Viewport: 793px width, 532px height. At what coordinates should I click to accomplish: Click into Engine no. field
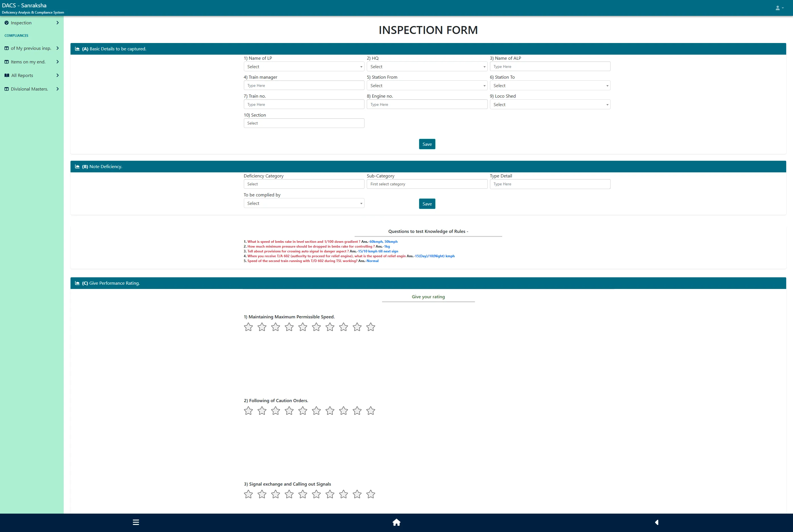(x=427, y=104)
